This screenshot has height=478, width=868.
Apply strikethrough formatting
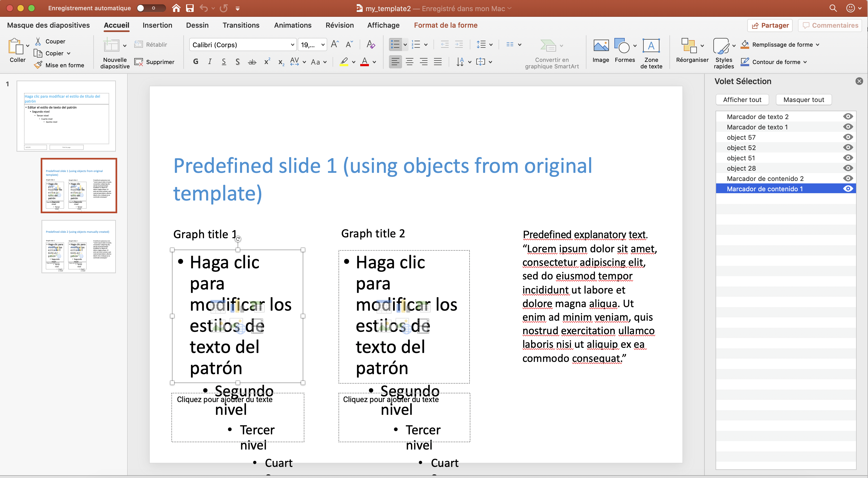click(252, 62)
